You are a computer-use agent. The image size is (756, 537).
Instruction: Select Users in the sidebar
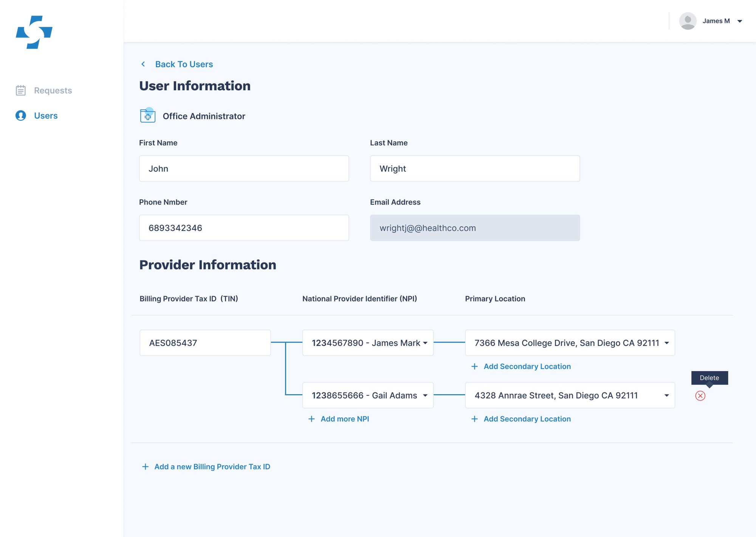[x=46, y=116]
